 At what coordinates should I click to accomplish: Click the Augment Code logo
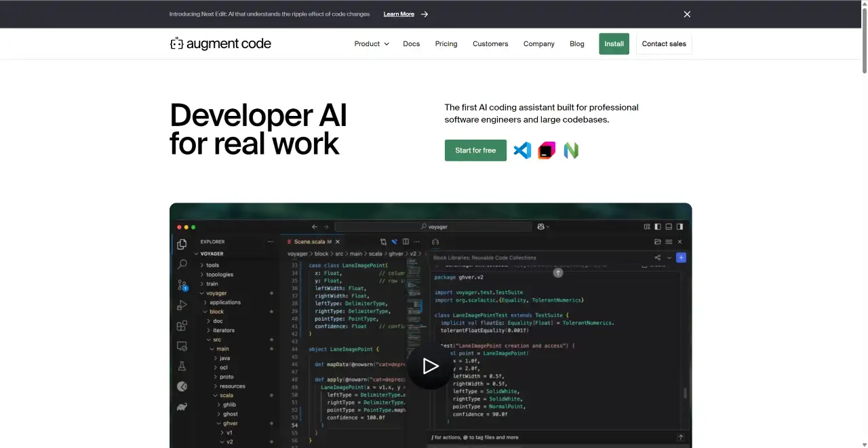(220, 44)
